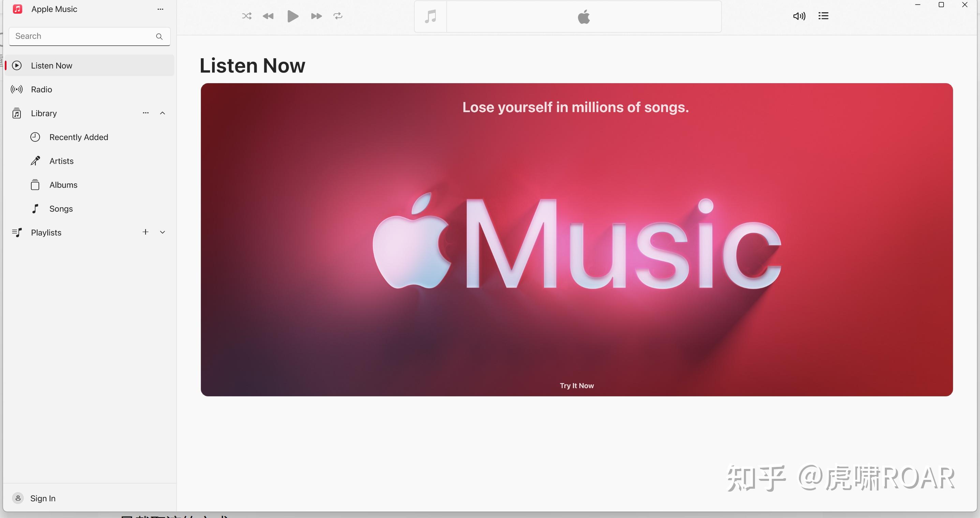
Task: Add a new playlist with plus button
Action: 145,232
